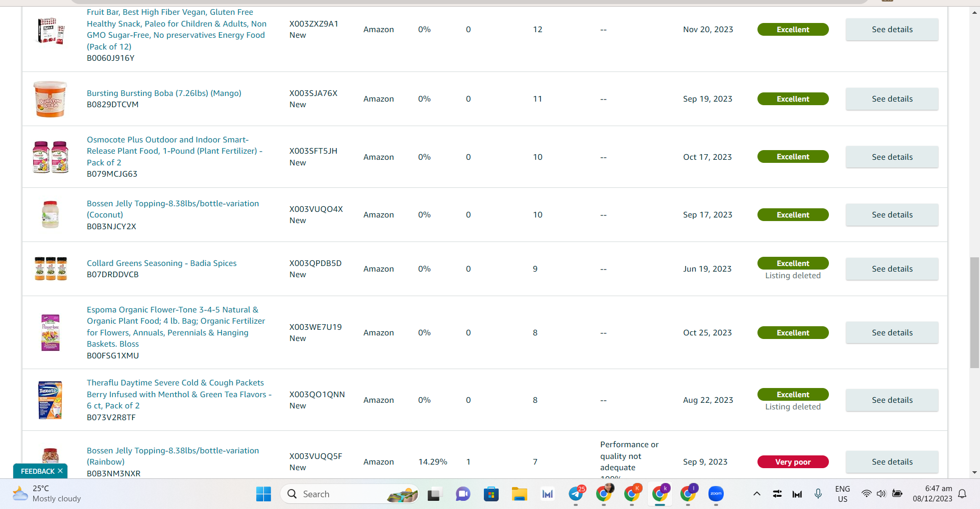The width and height of the screenshot is (980, 509).
Task: Click the Espoma Flower-Tone bag thumbnail
Action: tap(50, 332)
